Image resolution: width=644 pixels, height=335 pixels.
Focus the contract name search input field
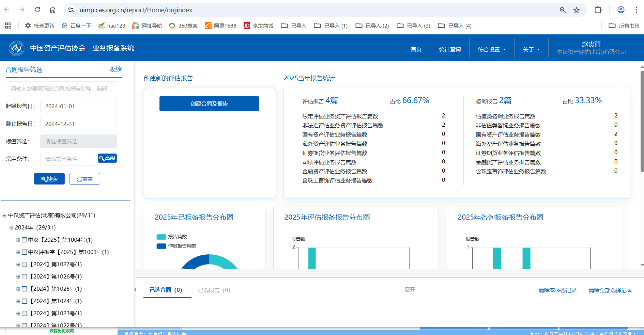61,89
